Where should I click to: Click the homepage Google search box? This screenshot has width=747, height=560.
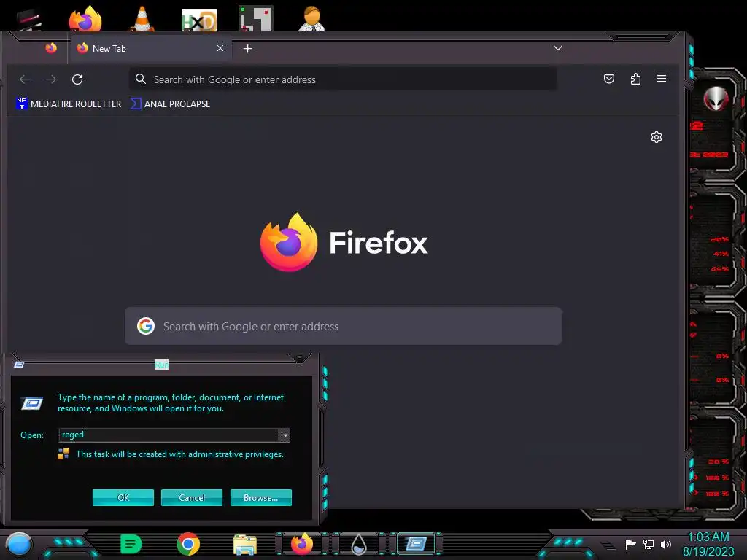[344, 326]
